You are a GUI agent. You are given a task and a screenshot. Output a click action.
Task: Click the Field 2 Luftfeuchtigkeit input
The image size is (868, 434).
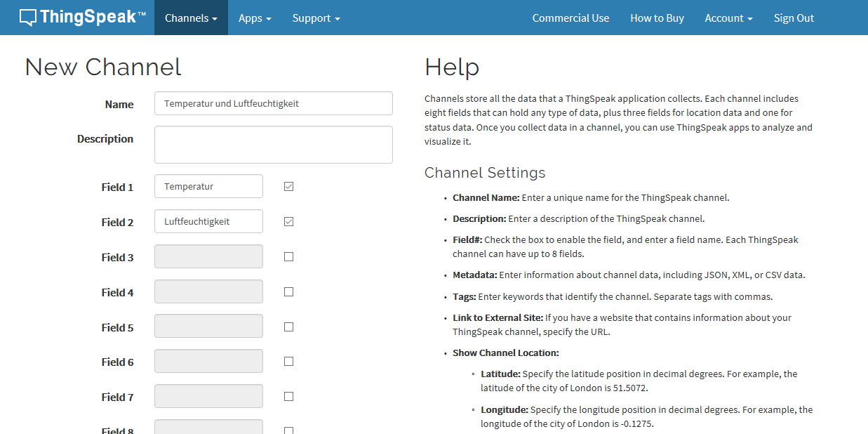tap(208, 222)
